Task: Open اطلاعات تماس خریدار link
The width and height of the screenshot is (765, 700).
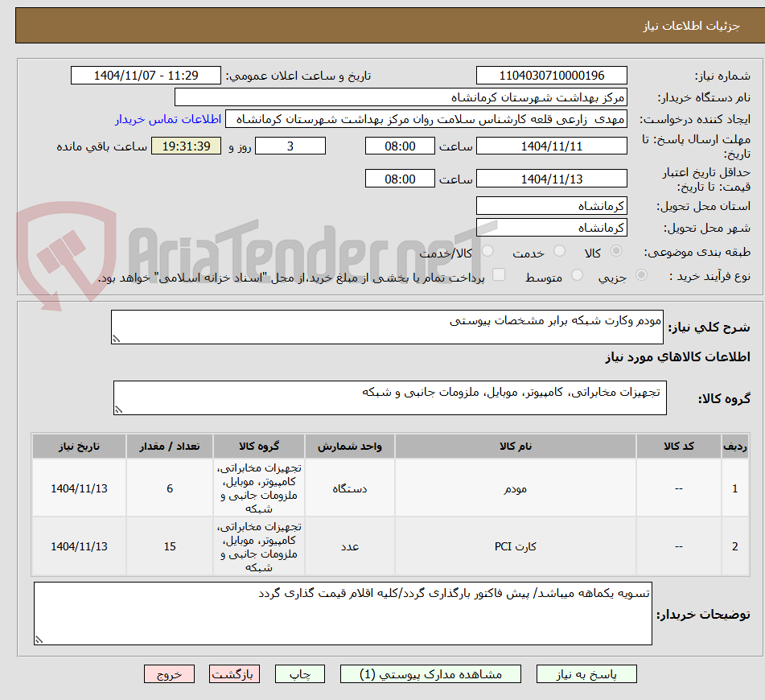Action: (x=168, y=119)
